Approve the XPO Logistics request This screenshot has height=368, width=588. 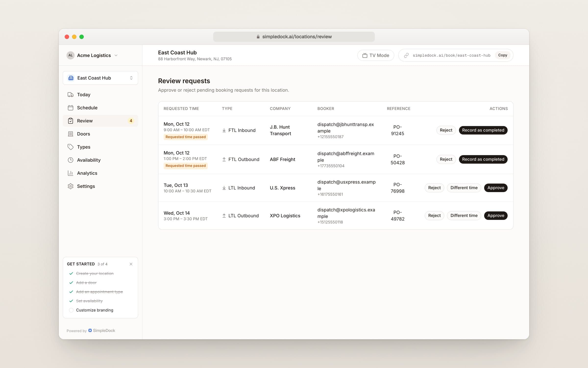pos(496,216)
